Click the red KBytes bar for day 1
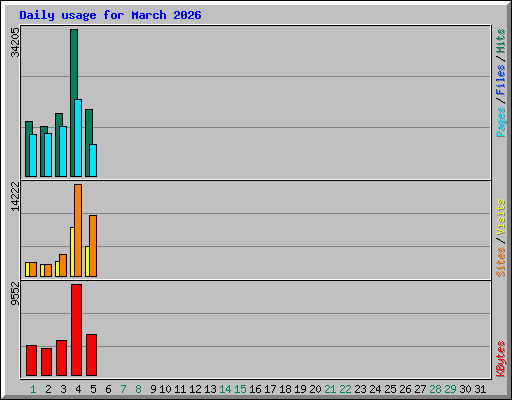This screenshot has width=512, height=400. pos(31,361)
